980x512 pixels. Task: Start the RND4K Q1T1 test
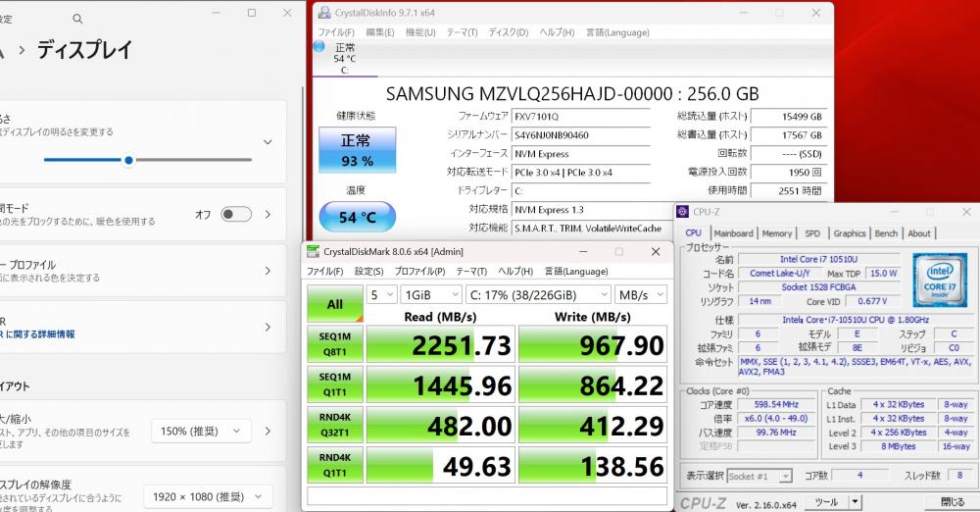(335, 465)
